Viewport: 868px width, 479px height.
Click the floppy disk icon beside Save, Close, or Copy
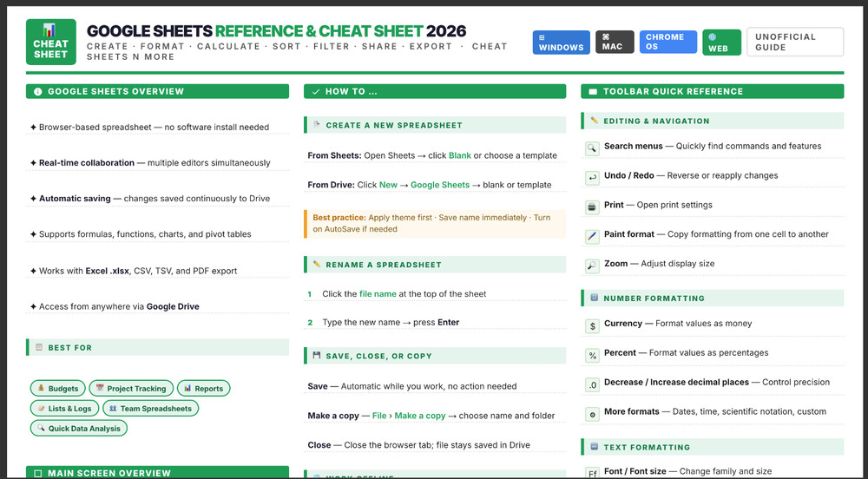click(317, 355)
